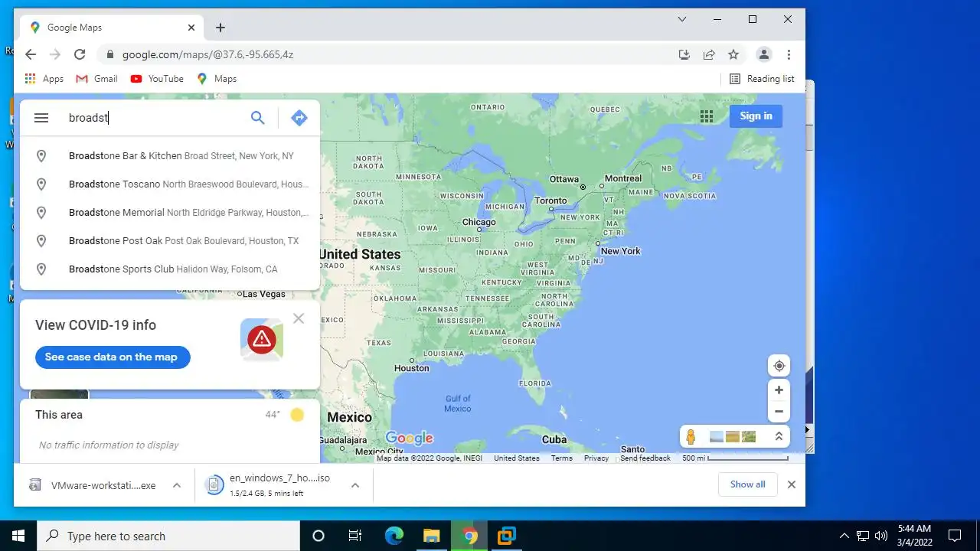Open Task View on the taskbar
This screenshot has height=551, width=980.
click(x=355, y=536)
